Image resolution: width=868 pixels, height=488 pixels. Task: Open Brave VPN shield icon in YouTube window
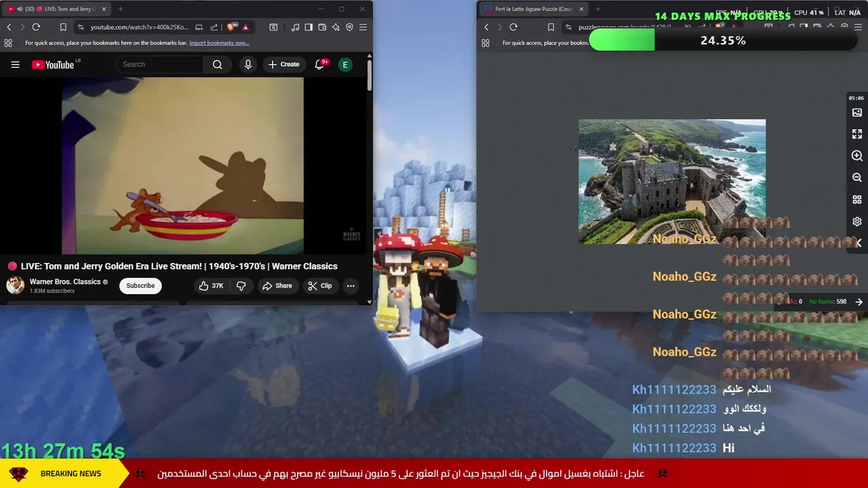349,27
